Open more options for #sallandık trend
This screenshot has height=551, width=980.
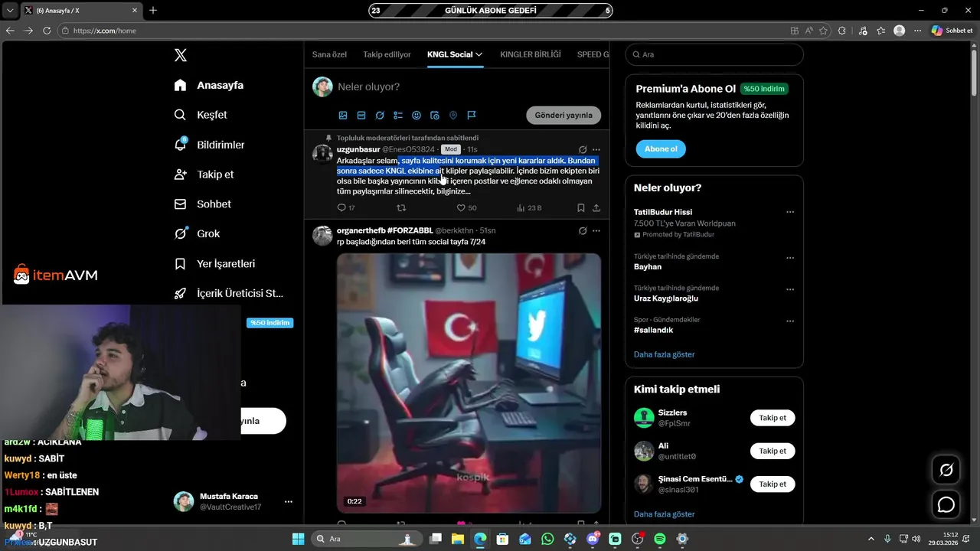(790, 321)
